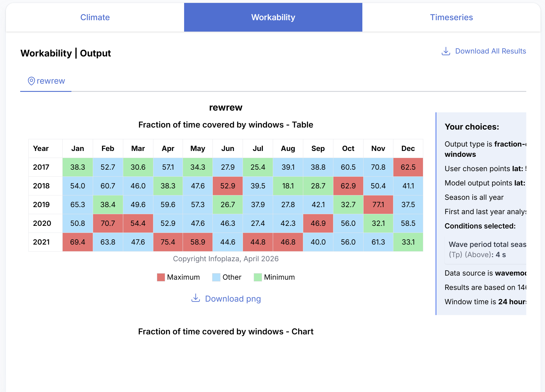Viewport: 545px width, 392px height.
Task: Select the Workability tab
Action: coord(273,17)
